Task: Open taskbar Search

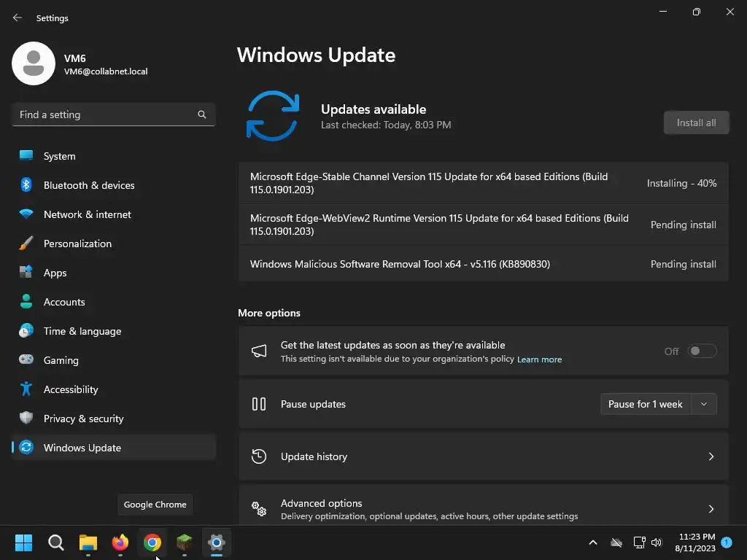Action: (55, 542)
